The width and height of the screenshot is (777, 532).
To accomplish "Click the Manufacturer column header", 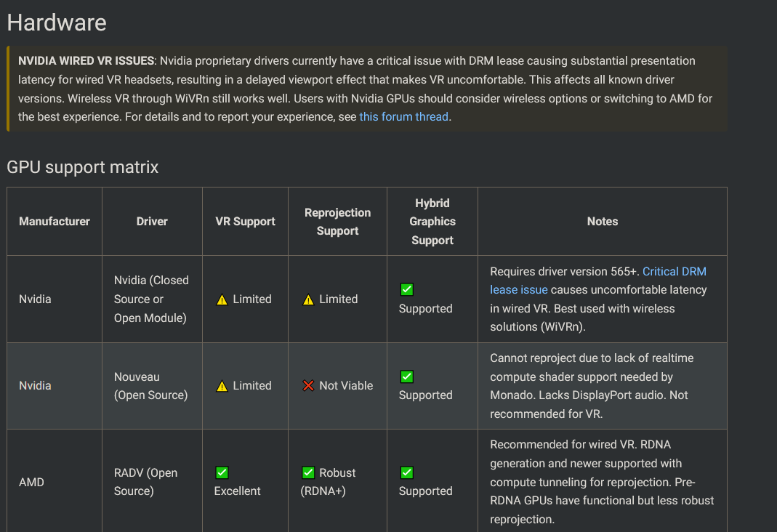I will click(x=55, y=222).
